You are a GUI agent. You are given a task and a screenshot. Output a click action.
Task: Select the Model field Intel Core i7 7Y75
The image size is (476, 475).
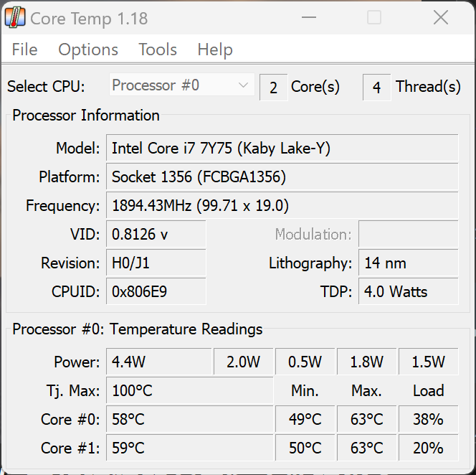point(282,148)
